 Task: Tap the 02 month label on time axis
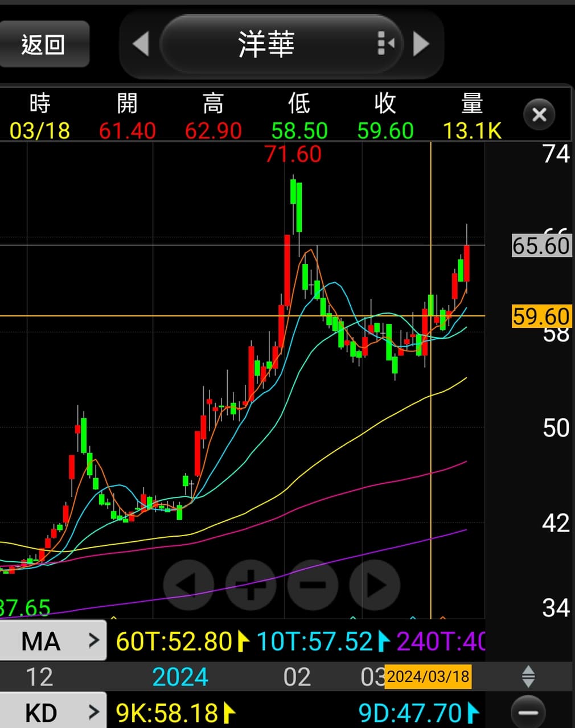(x=297, y=677)
